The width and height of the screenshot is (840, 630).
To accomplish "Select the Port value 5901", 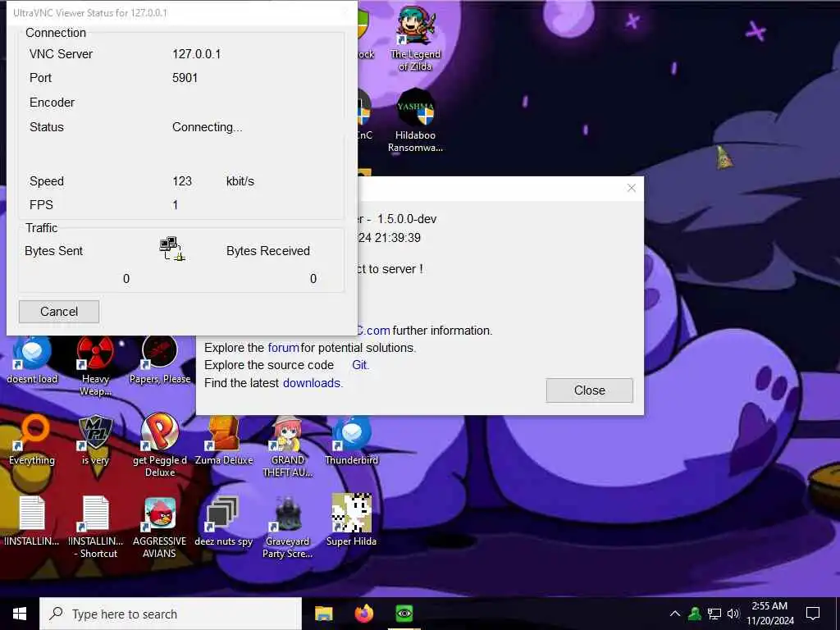I will pos(185,78).
